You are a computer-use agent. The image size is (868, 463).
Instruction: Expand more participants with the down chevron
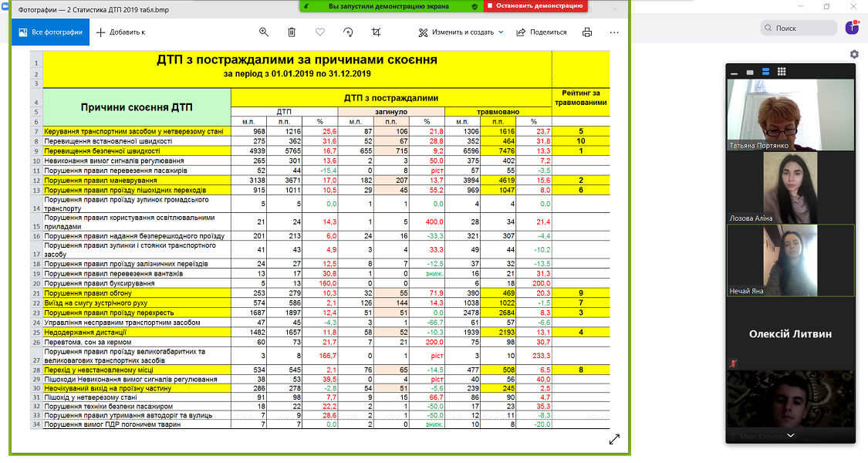pos(791,436)
